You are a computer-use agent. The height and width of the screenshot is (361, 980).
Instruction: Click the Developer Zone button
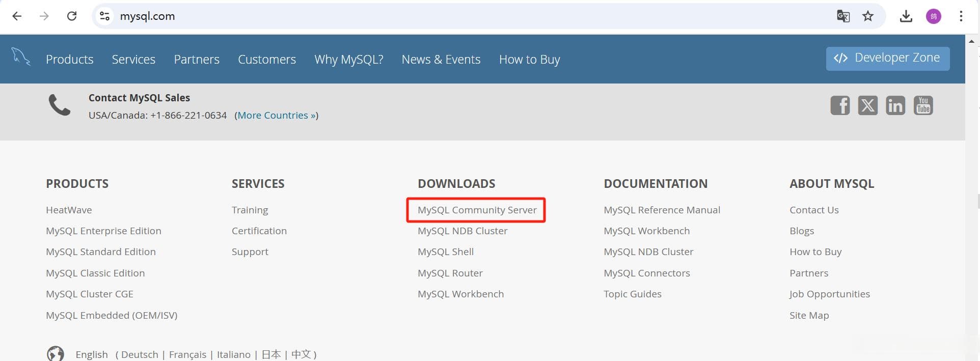(888, 59)
